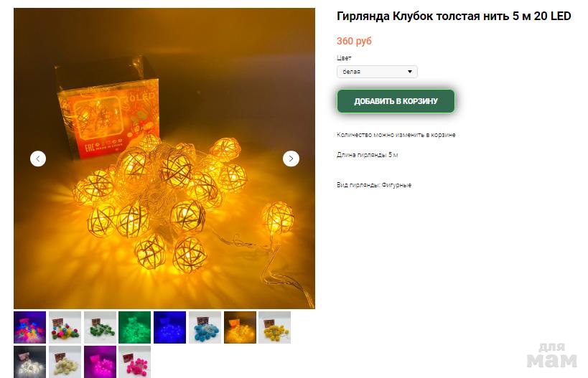Image resolution: width=588 pixels, height=378 pixels.
Task: Go to the previous product photo arrow
Action: [38, 159]
